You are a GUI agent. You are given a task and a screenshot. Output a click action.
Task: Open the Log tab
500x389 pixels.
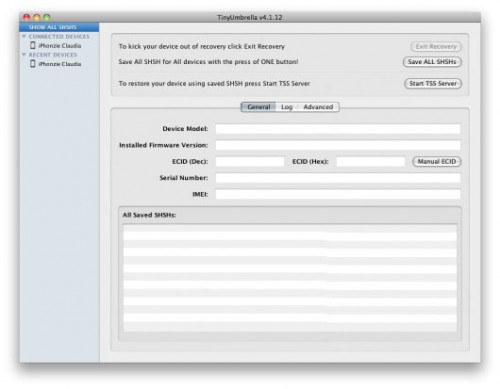click(286, 107)
